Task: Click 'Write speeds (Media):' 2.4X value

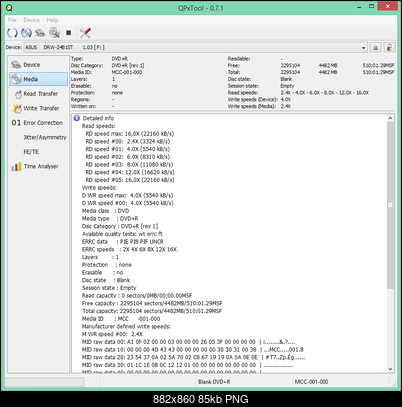Action: (286, 106)
